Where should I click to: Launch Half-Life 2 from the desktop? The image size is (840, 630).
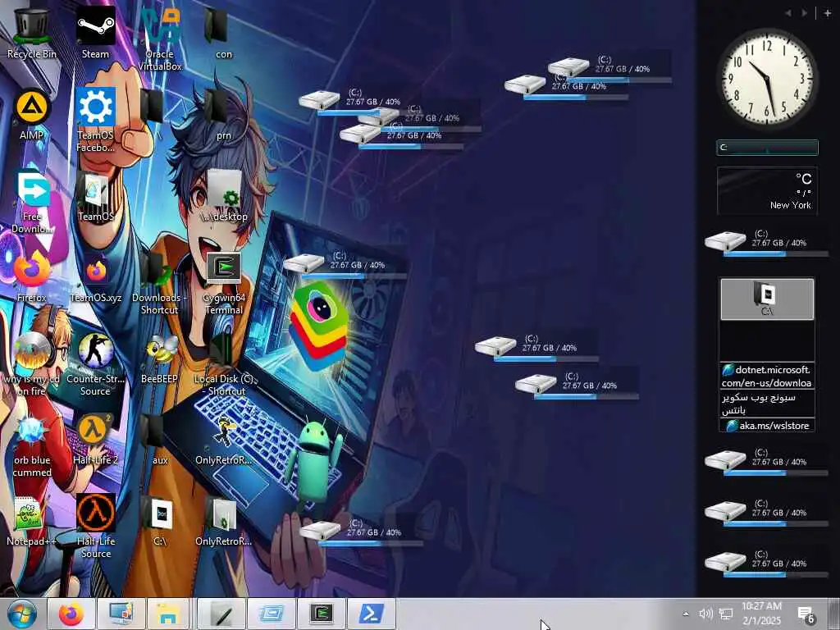pyautogui.click(x=95, y=440)
